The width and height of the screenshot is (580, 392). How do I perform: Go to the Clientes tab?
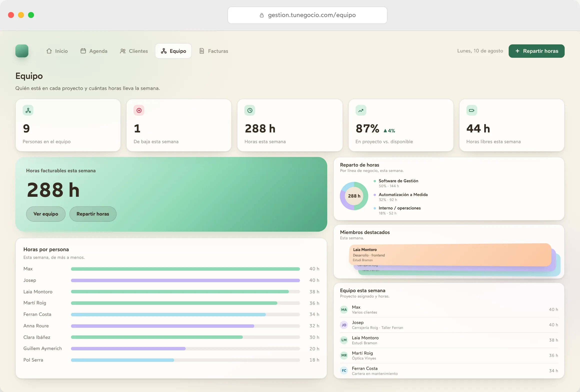(x=134, y=51)
